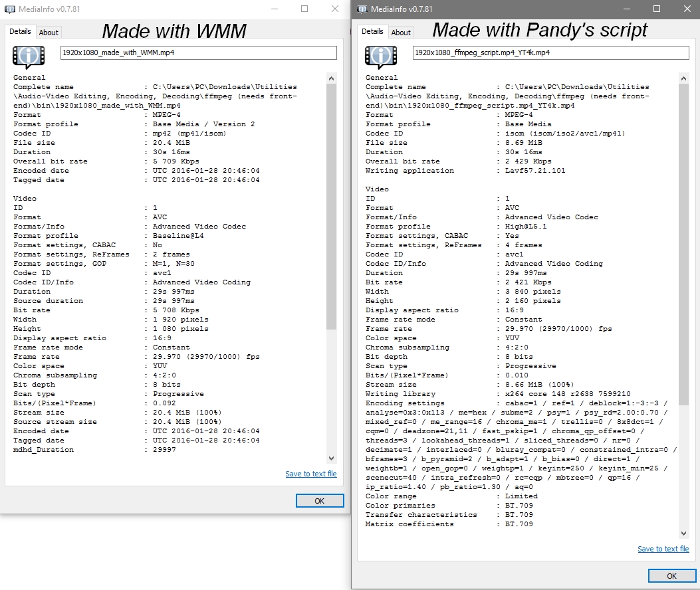Click the title bar app icon of the left MediaInfo window
Screen dimensions: 700x590
pos(10,9)
